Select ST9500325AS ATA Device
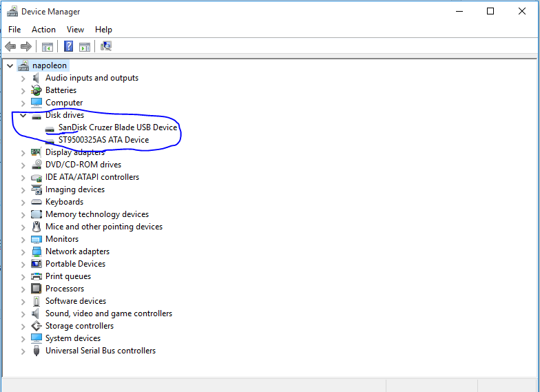Viewport: 540px width, 392px height. (103, 140)
